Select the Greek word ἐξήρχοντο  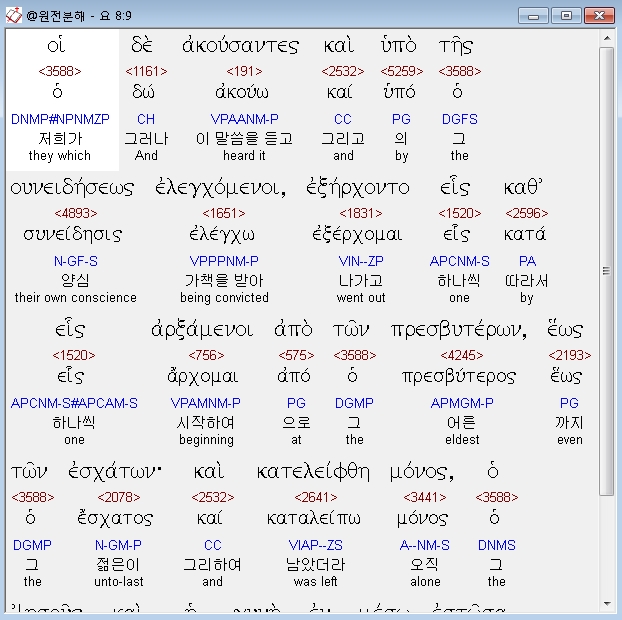tap(358, 188)
